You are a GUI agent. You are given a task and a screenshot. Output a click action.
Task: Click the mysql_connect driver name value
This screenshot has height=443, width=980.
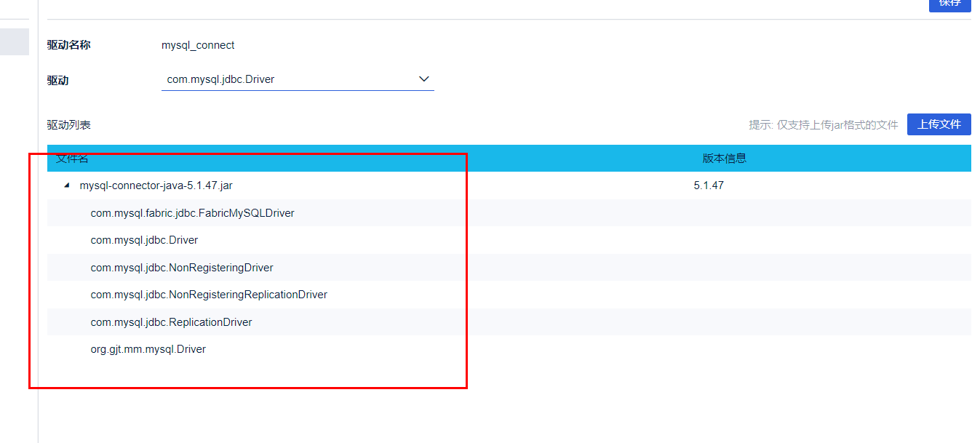pos(198,45)
